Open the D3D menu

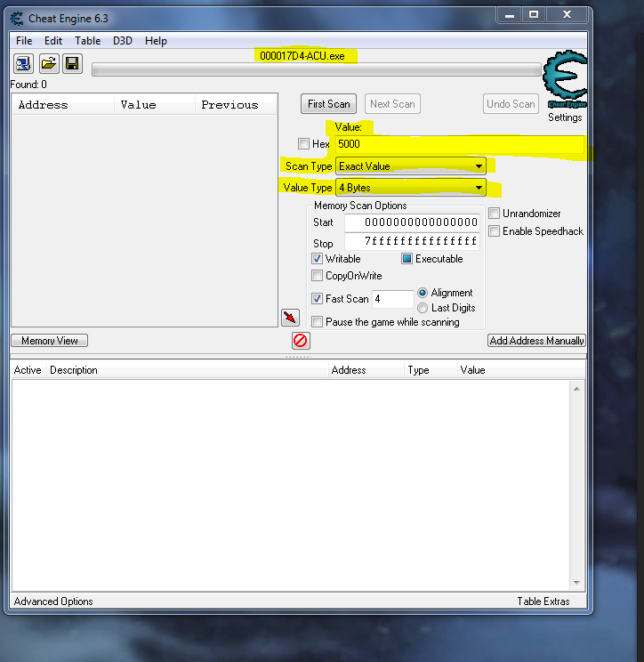pos(122,41)
